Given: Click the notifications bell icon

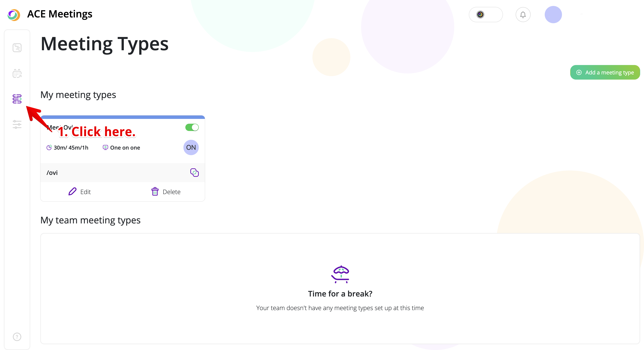Looking at the screenshot, I should pyautogui.click(x=523, y=15).
